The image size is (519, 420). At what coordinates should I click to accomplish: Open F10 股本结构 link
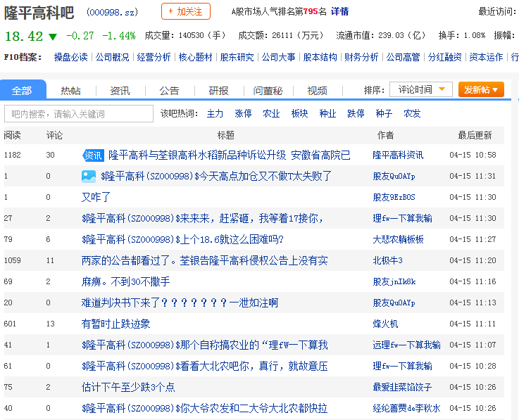[x=320, y=57]
